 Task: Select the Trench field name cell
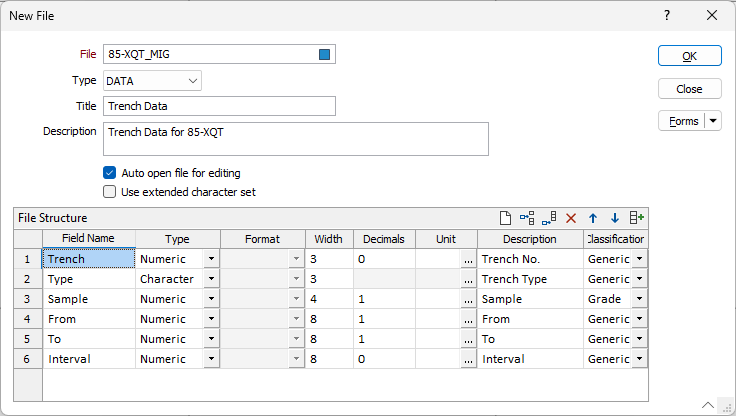point(89,259)
